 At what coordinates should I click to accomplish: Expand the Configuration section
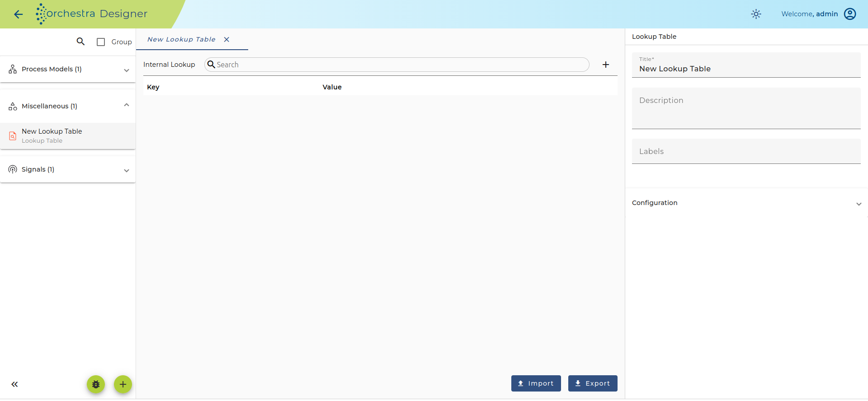(x=746, y=203)
